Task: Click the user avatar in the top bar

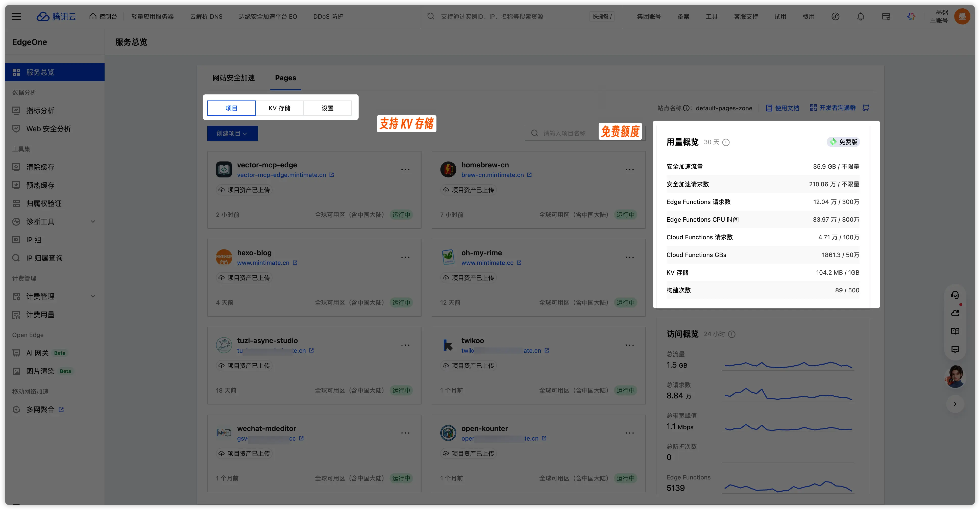Action: (x=962, y=16)
